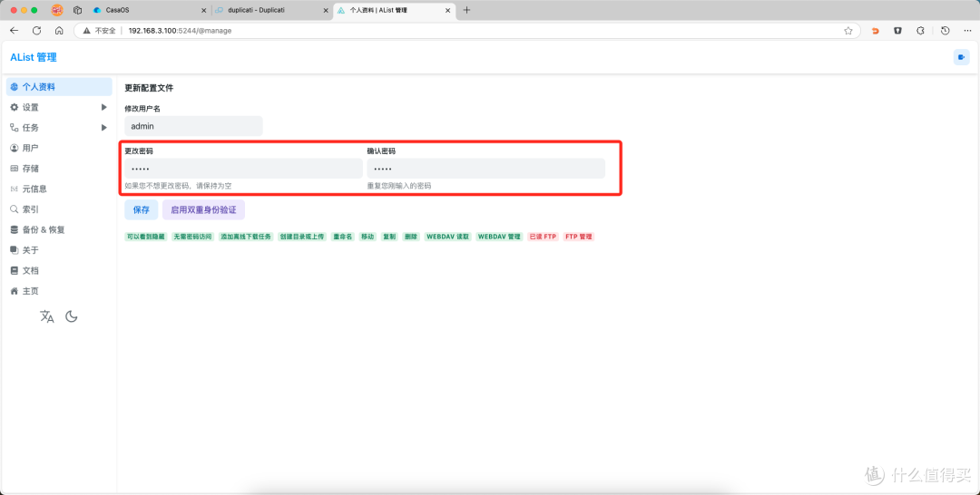Open the language switcher icon
The image size is (980, 495).
[x=47, y=316]
